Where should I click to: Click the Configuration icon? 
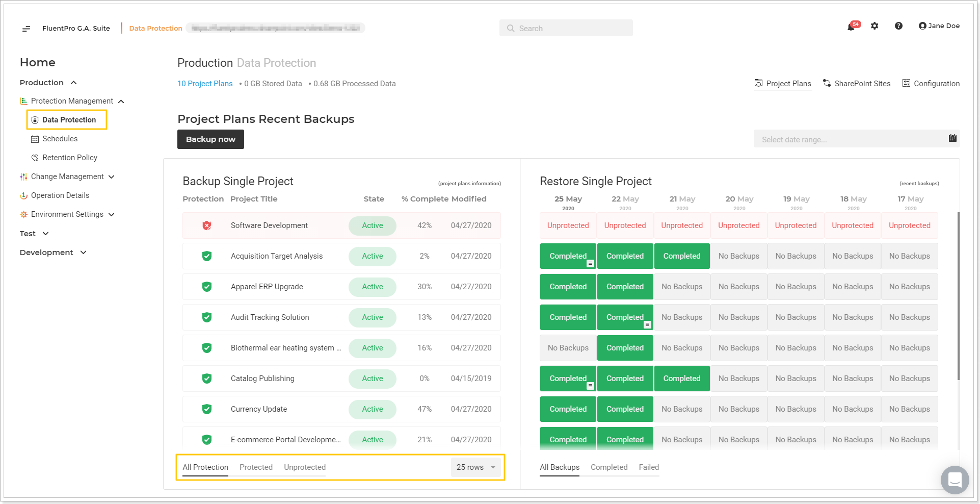click(x=906, y=83)
